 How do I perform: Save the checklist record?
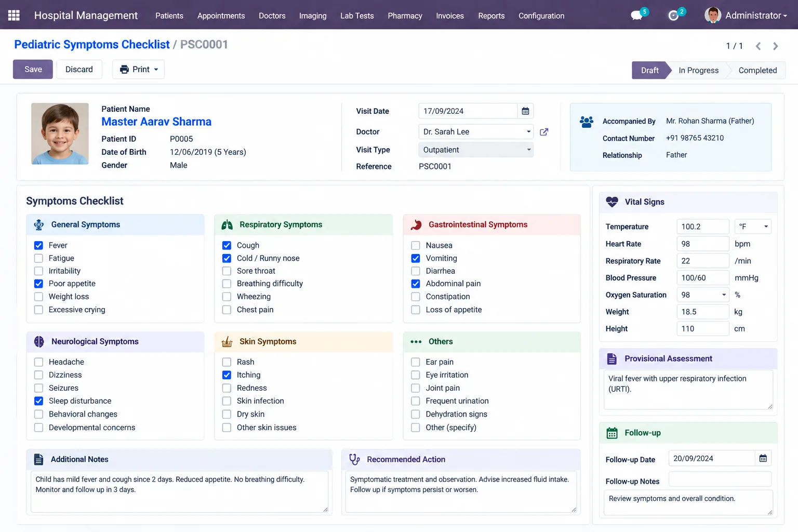(33, 69)
